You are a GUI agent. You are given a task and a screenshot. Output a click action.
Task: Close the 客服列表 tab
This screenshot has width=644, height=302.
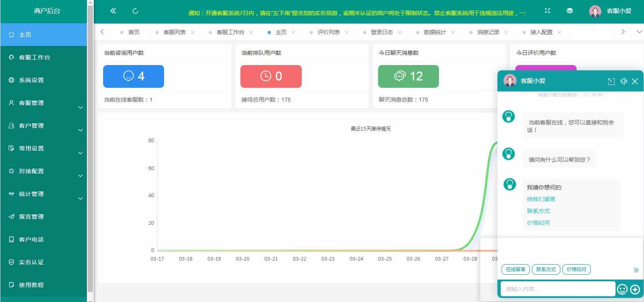192,33
